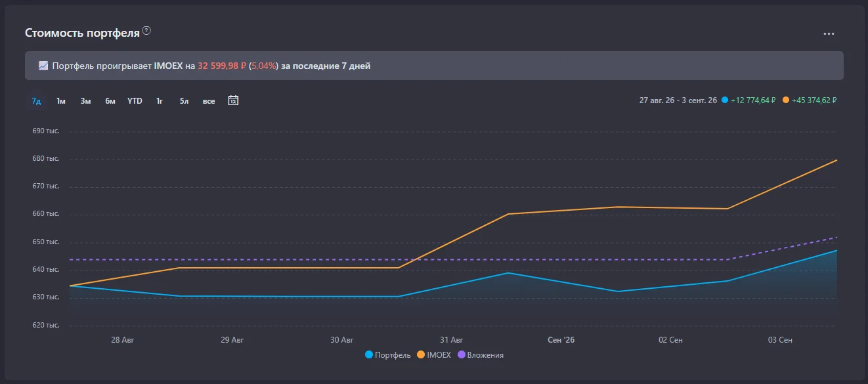
Task: Click the 620 тыс. axis label
Action: coord(45,326)
